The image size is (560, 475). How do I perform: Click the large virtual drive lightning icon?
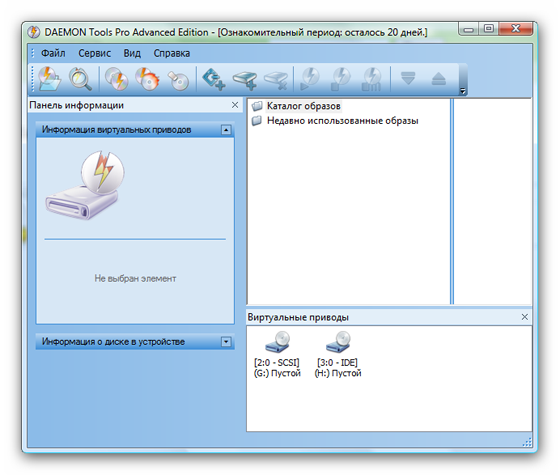(x=85, y=184)
